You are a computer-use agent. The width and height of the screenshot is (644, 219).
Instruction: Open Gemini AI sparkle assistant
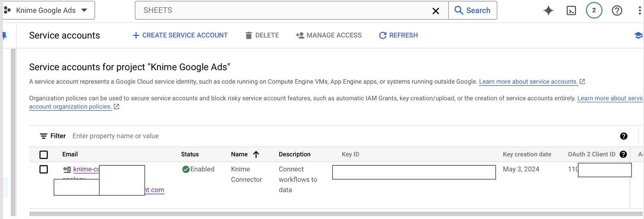(548, 11)
